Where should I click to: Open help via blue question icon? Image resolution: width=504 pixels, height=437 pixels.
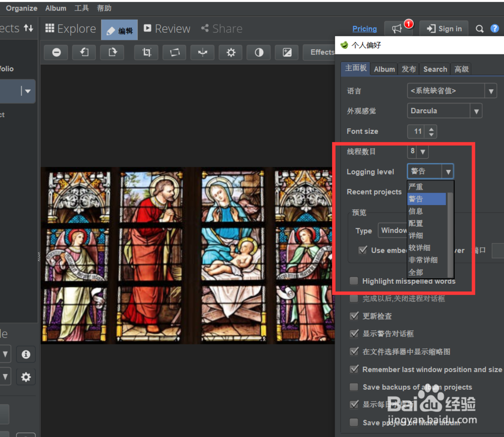pyautogui.click(x=494, y=29)
